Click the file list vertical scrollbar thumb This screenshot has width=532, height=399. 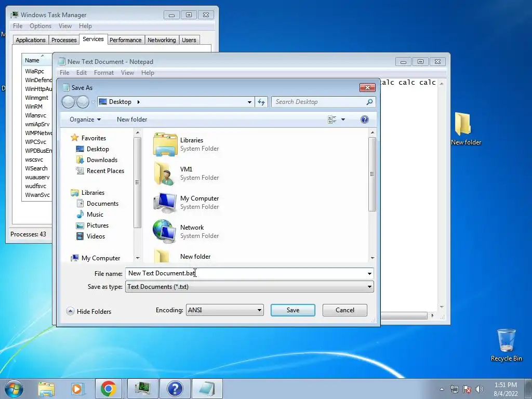click(x=372, y=174)
